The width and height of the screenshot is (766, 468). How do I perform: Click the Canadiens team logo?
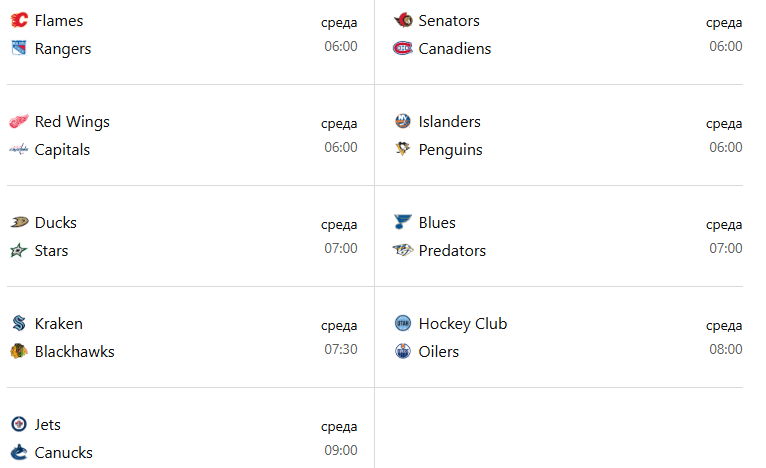point(403,48)
